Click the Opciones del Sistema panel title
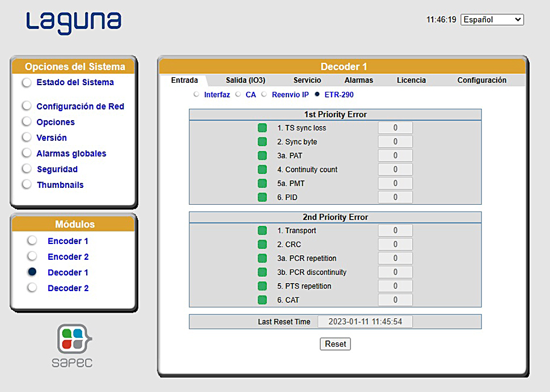550x392 pixels. pyautogui.click(x=75, y=67)
